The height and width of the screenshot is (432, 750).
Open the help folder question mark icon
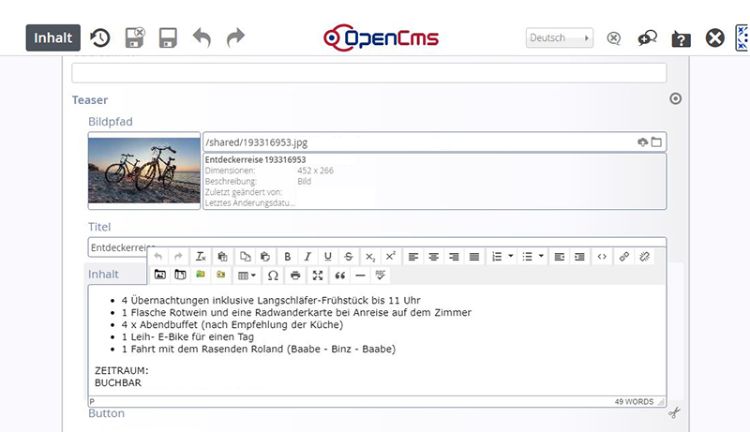coord(681,39)
